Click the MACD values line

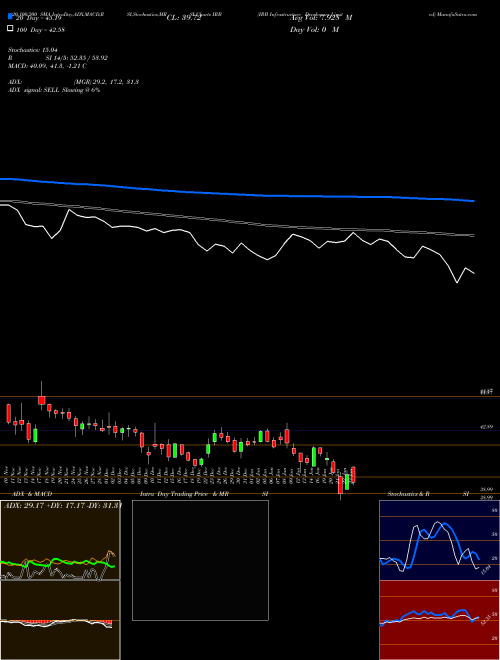(47, 66)
